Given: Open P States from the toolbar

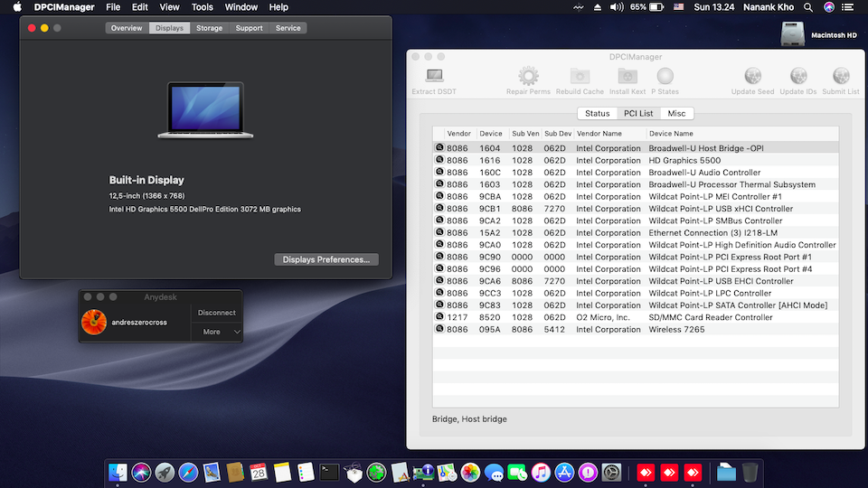Looking at the screenshot, I should click(x=665, y=76).
